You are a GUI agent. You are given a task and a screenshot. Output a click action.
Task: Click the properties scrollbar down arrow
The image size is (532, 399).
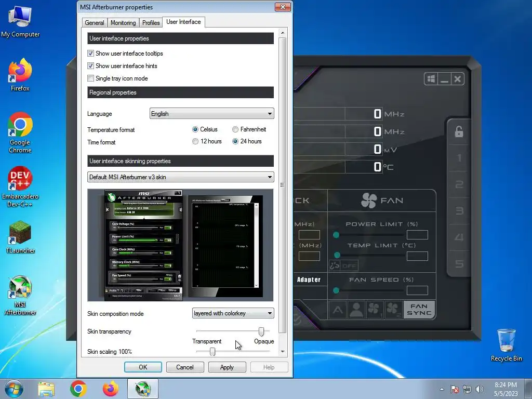[x=282, y=352]
